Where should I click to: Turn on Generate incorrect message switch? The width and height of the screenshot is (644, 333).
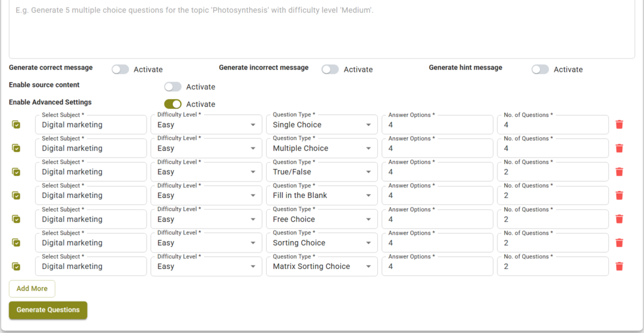click(330, 70)
